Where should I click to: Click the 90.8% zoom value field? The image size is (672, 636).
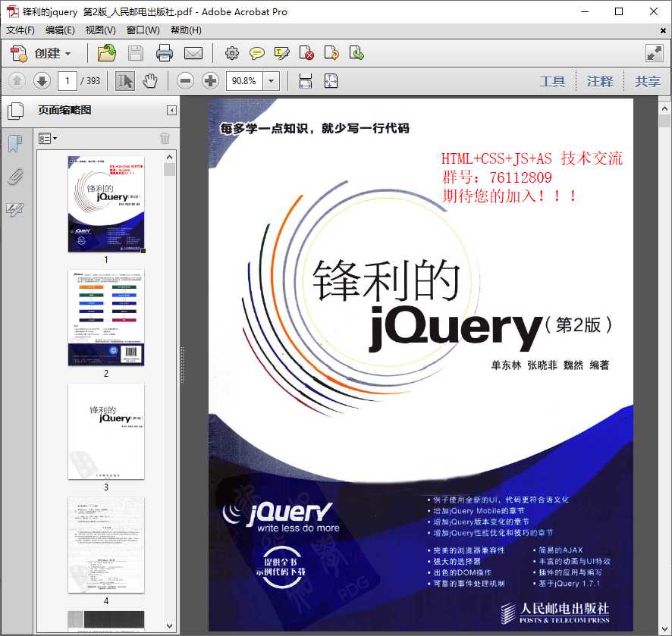click(x=244, y=81)
